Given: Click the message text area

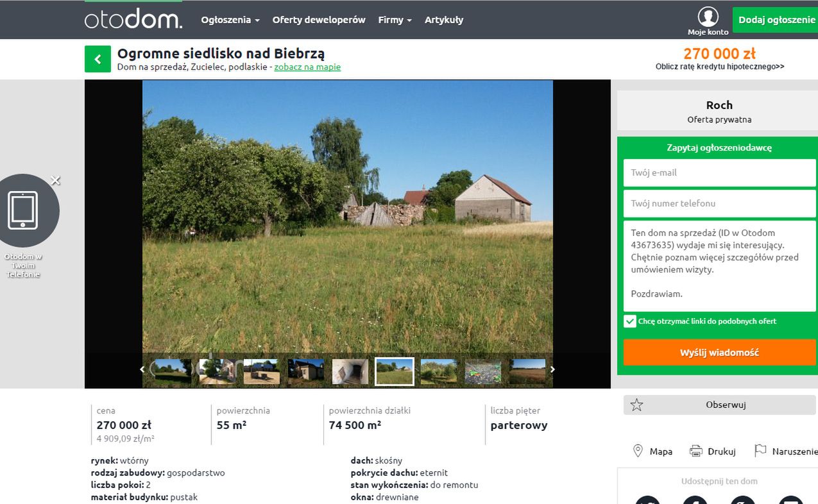Looking at the screenshot, I should 719,266.
